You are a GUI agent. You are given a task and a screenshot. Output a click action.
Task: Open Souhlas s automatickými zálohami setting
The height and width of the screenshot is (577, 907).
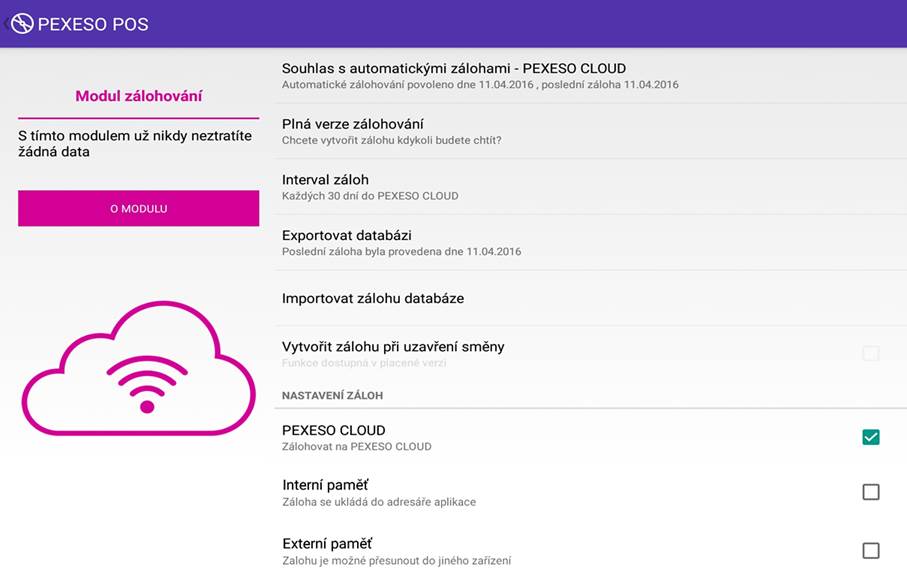[591, 76]
